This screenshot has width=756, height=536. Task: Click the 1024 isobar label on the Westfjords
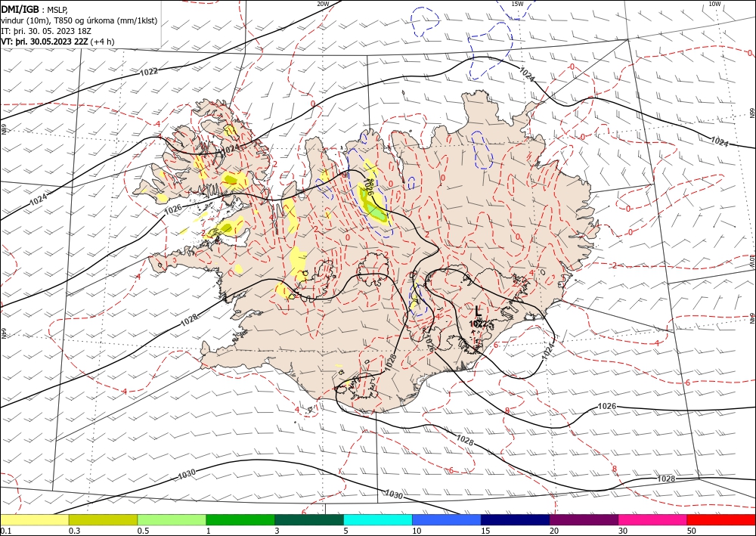[x=230, y=149]
